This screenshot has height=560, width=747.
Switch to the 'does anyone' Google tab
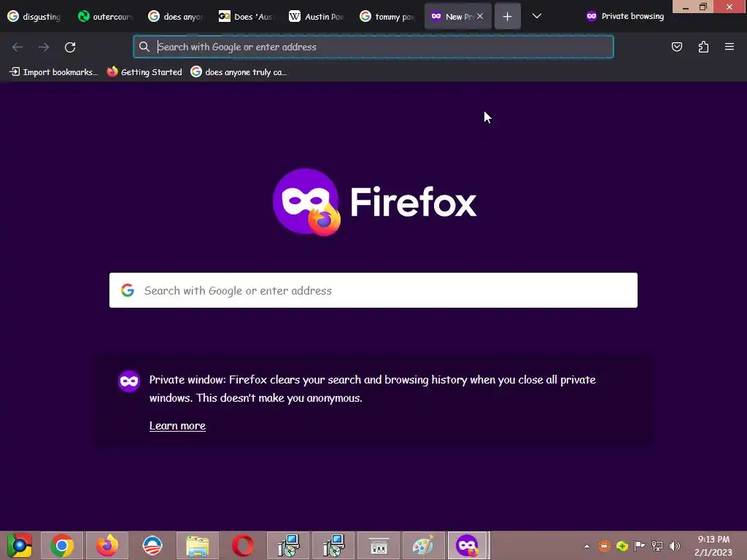coord(175,17)
